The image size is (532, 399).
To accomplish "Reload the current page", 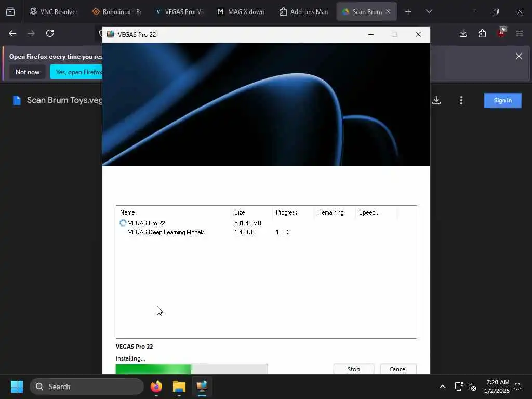I will coord(50,33).
